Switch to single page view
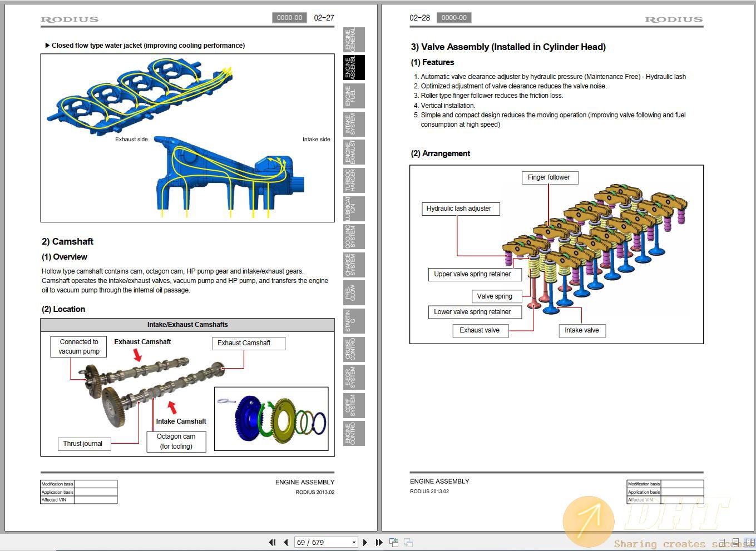Viewport: 756px width, 551px height. 722,542
